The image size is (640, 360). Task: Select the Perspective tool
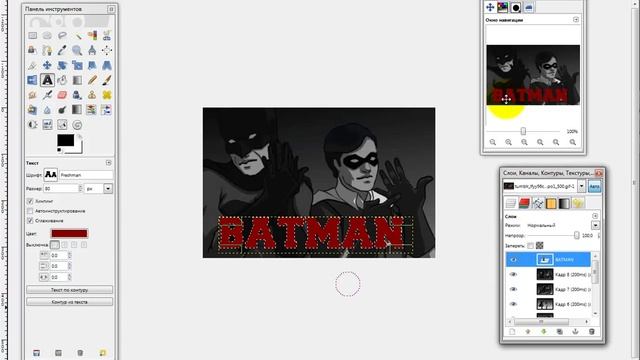[107, 65]
